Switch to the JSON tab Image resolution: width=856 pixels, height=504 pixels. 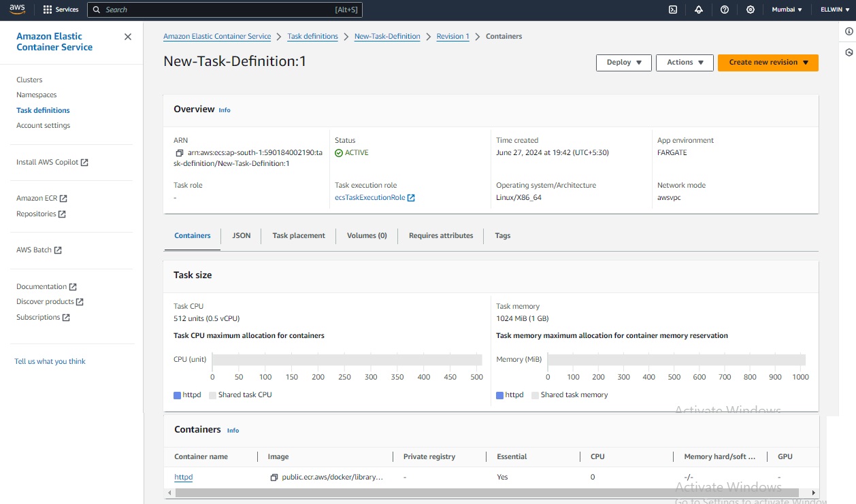[242, 236]
